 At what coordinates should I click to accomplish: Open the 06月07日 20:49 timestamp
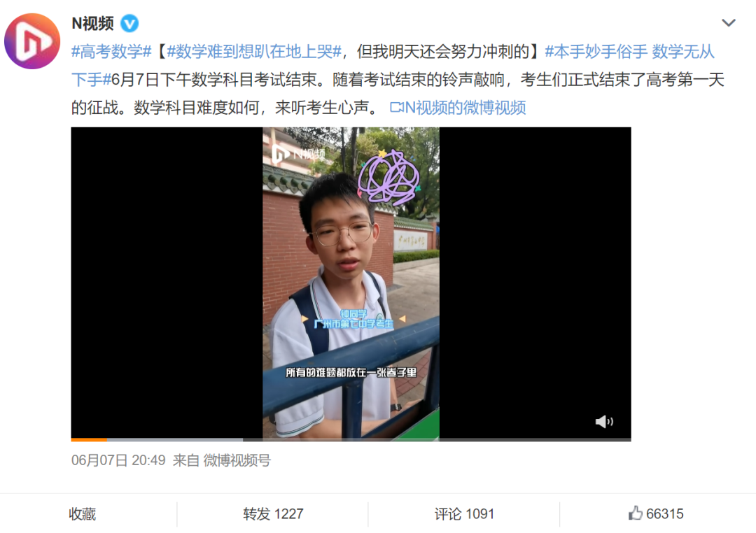pyautogui.click(x=118, y=460)
